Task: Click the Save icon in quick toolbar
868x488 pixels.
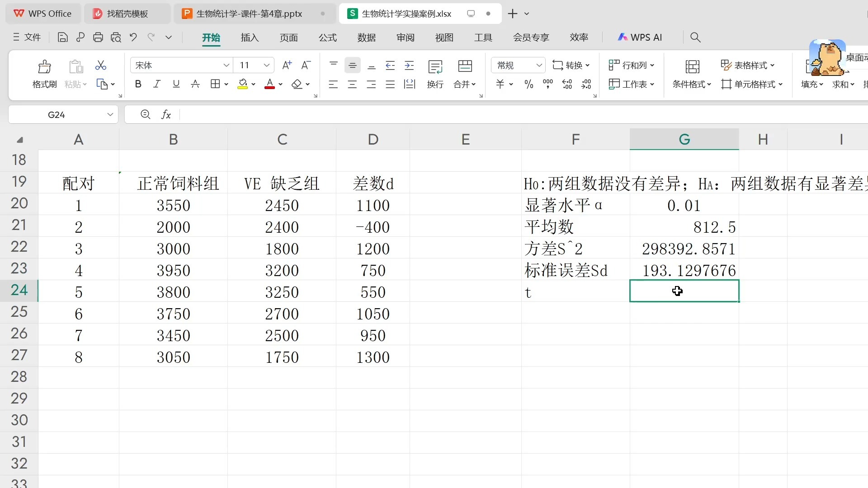Action: coord(62,38)
